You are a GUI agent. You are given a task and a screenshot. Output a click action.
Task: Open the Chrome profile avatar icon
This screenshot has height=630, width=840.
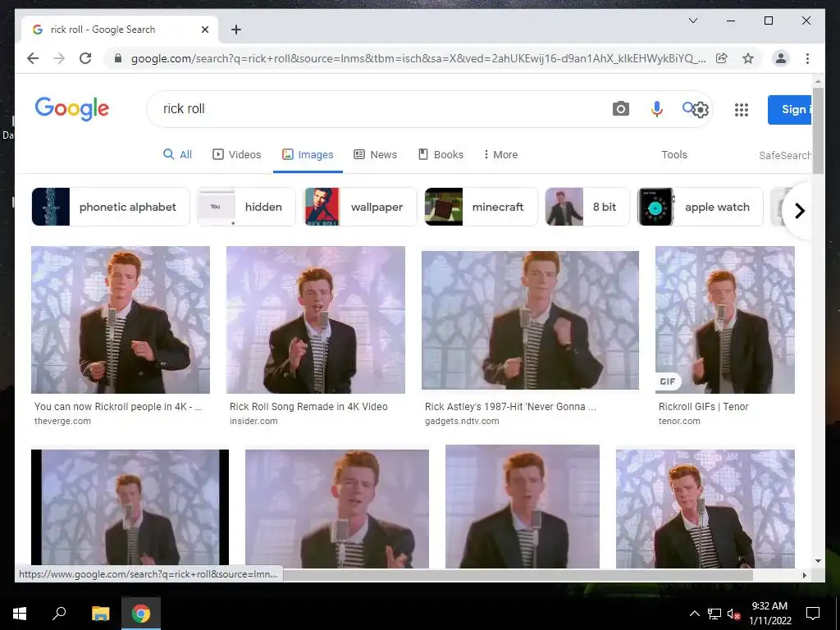pos(781,58)
